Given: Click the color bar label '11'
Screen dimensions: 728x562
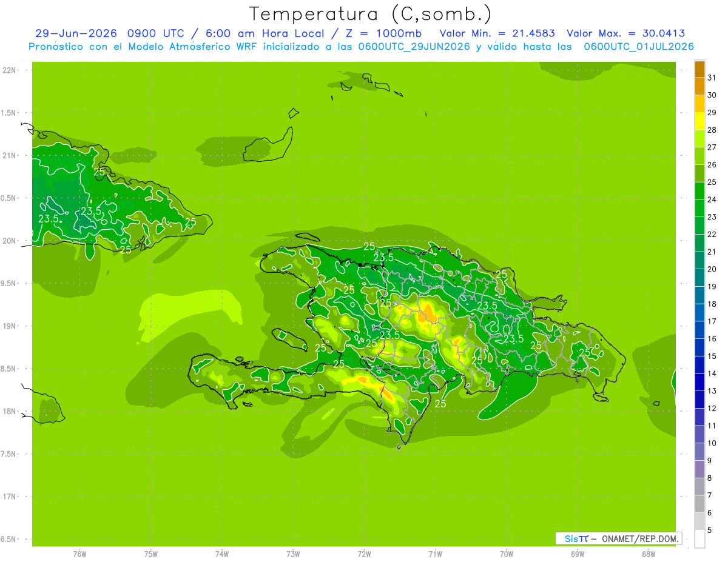Looking at the screenshot, I should coord(712,426).
